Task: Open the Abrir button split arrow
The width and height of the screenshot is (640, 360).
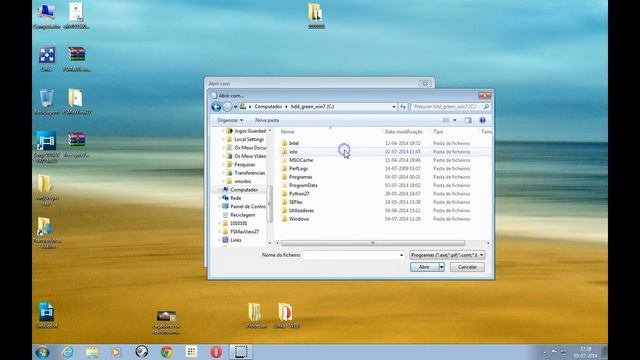Action: [442, 267]
